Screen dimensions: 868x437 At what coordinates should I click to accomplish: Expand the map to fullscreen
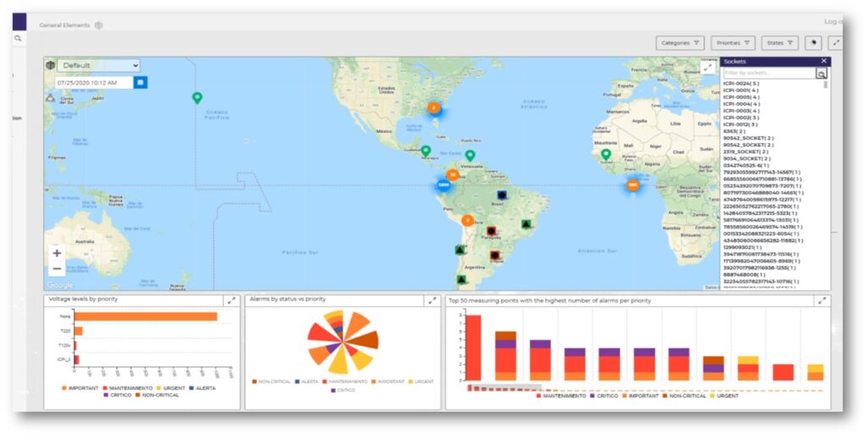(707, 66)
